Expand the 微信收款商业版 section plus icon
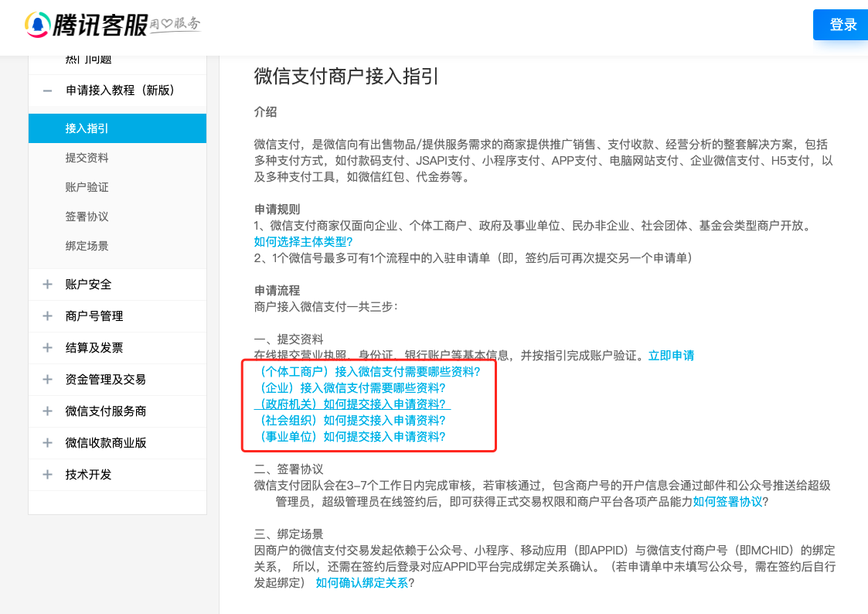The image size is (868, 614). click(x=48, y=443)
